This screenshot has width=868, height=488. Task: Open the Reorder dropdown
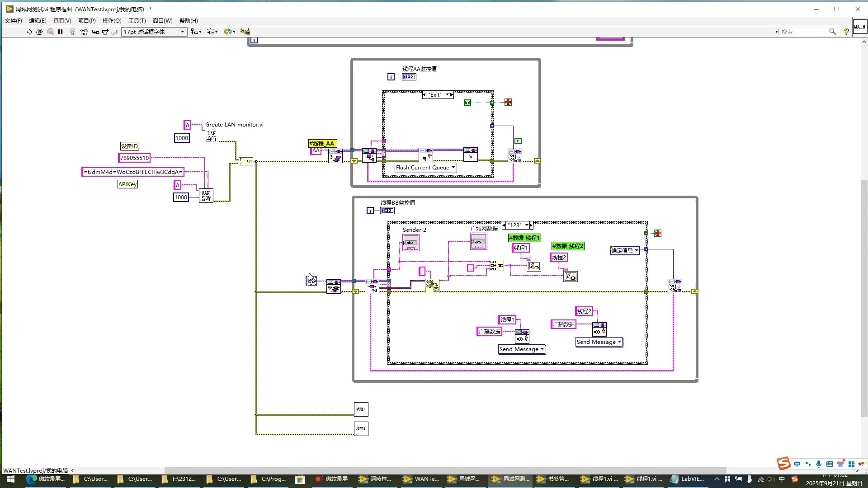coord(230,32)
